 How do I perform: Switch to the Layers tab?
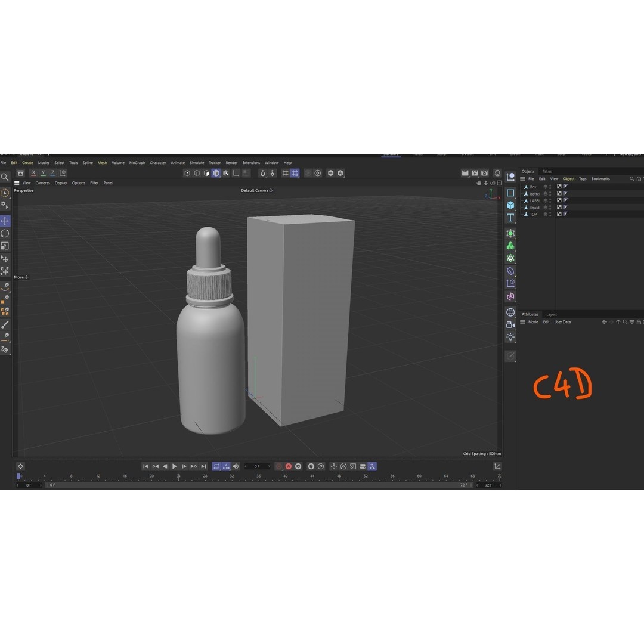552,314
